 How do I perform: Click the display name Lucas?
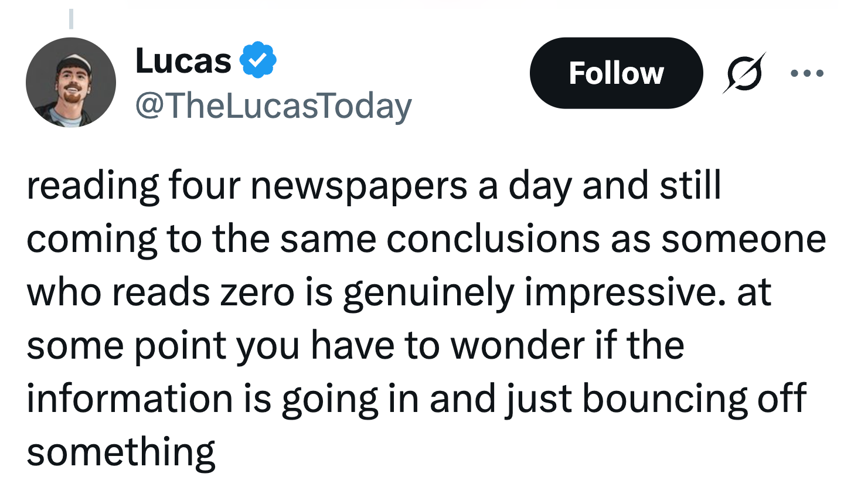tap(183, 60)
